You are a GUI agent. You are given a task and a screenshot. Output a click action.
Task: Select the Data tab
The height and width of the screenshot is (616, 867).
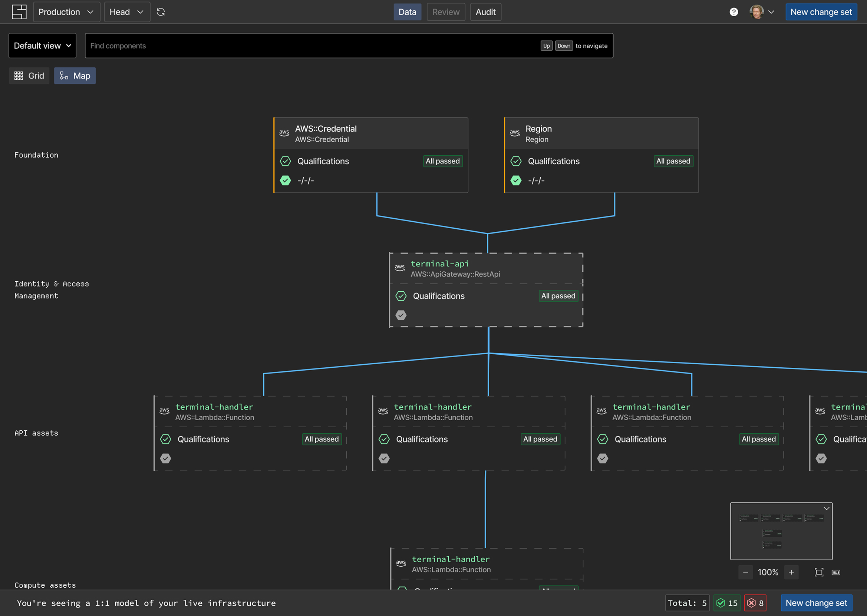(408, 12)
